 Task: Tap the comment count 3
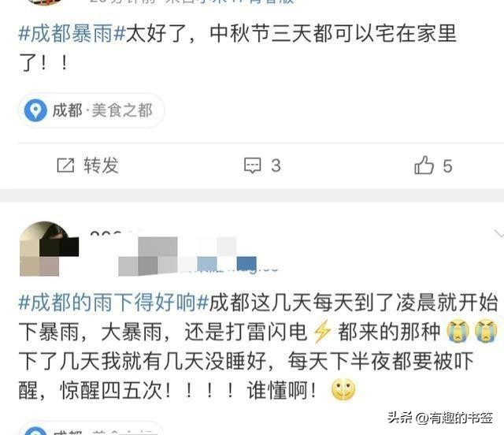(x=276, y=165)
